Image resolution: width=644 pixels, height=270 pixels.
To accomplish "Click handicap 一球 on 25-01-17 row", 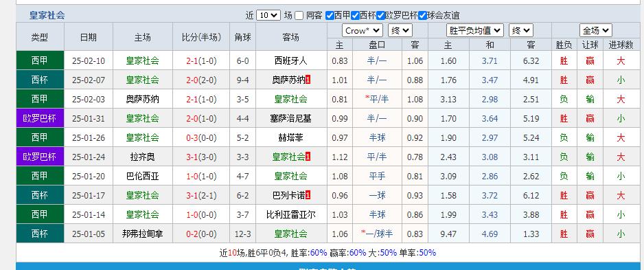I will [377, 195].
